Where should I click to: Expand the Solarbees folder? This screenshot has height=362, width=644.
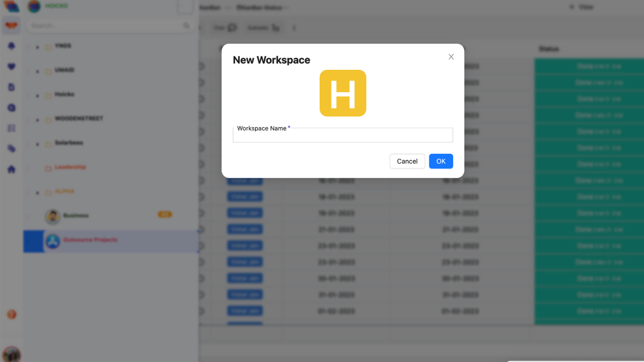tap(38, 144)
